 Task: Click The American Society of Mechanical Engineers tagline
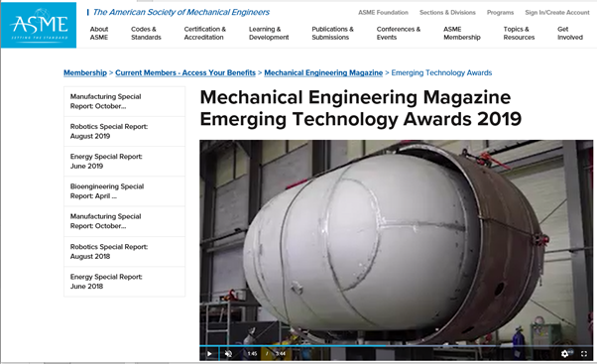click(x=181, y=12)
